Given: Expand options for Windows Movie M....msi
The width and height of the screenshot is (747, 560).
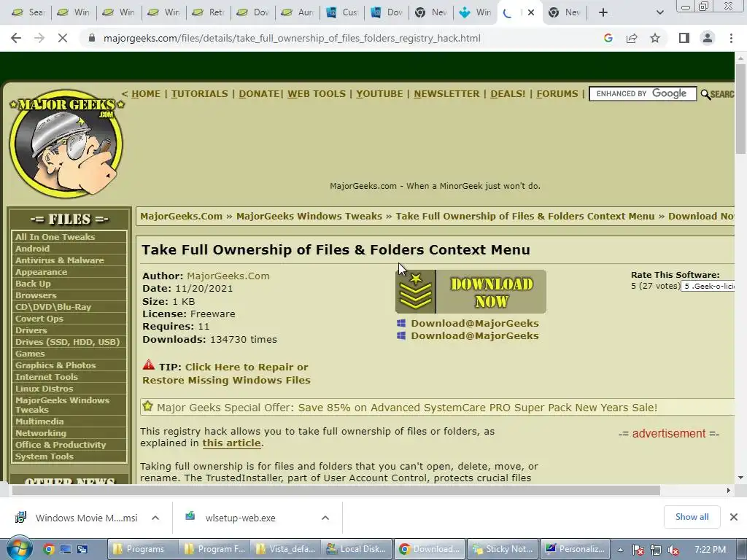Looking at the screenshot, I should coord(155,518).
